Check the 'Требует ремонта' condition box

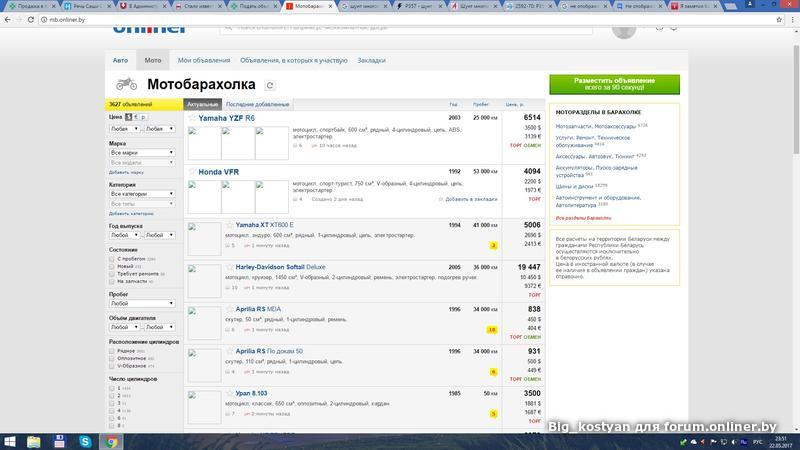click(x=112, y=273)
